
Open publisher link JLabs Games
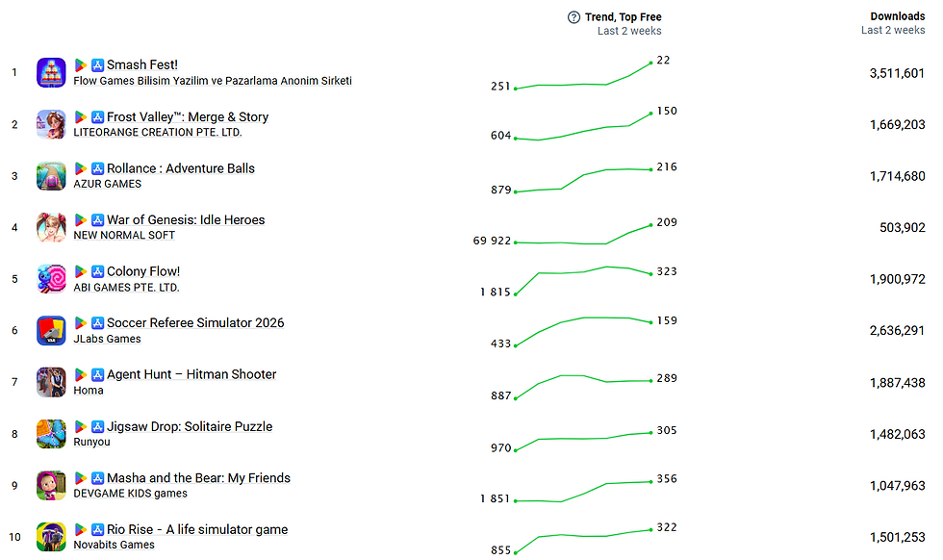(x=107, y=340)
